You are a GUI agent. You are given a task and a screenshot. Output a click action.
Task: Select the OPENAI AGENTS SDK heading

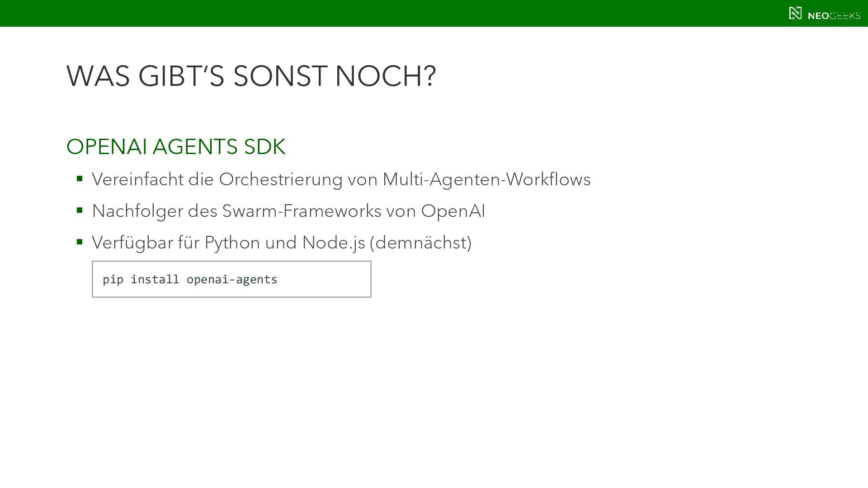(x=176, y=146)
